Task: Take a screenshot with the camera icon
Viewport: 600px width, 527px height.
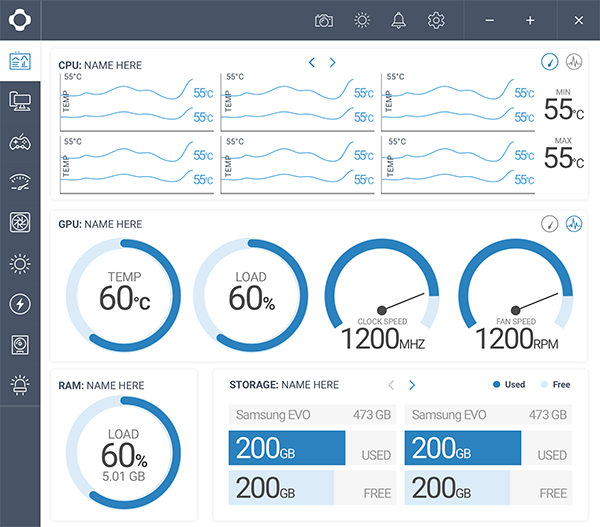Action: [x=324, y=20]
